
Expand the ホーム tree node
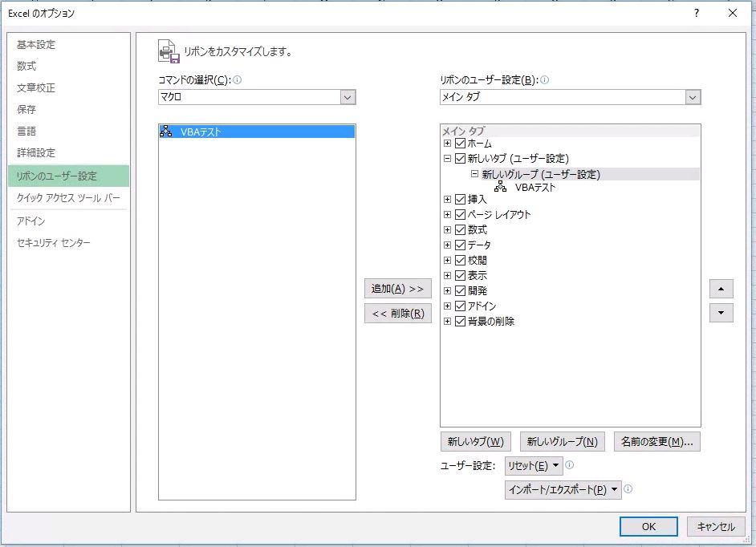click(448, 143)
